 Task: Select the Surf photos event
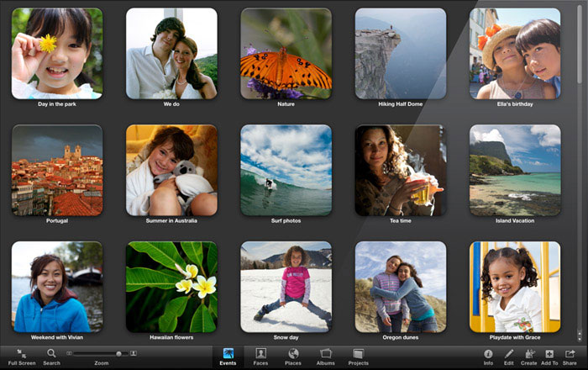click(286, 170)
